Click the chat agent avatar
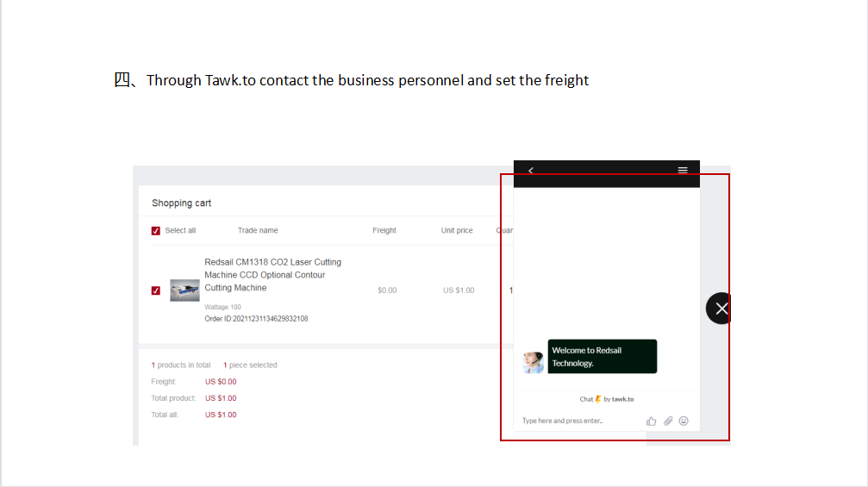This screenshot has width=868, height=487. pyautogui.click(x=533, y=362)
